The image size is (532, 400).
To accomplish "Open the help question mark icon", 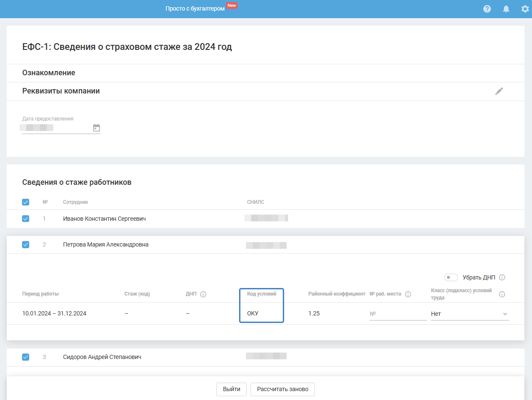I will (x=487, y=9).
